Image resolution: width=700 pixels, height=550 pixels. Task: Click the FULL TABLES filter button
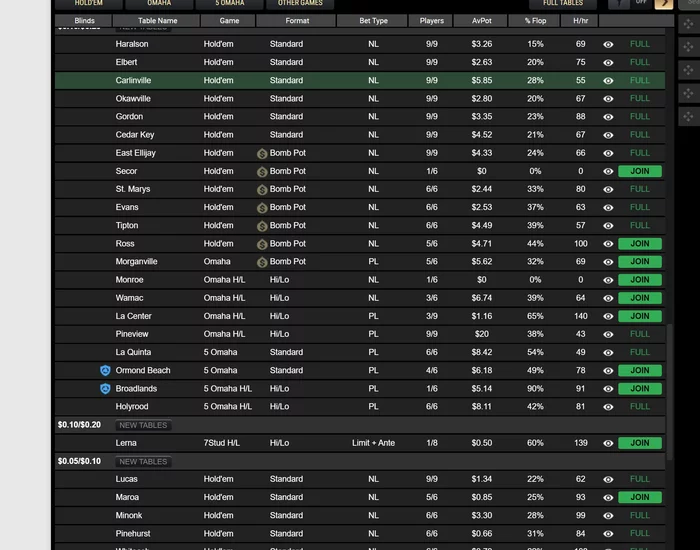point(562,4)
